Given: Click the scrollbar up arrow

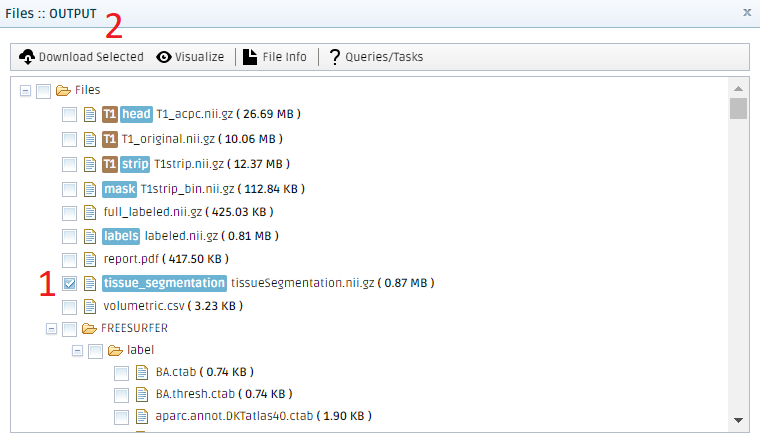Looking at the screenshot, I should [738, 88].
